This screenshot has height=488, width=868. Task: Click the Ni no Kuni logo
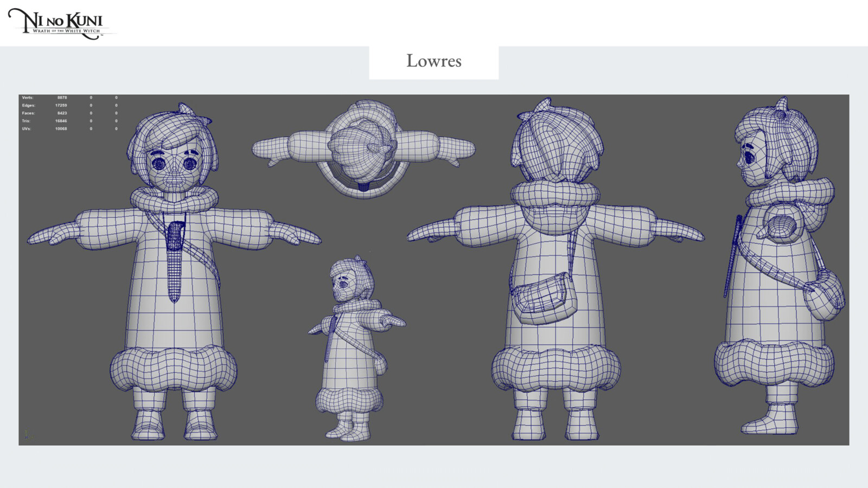(x=62, y=23)
